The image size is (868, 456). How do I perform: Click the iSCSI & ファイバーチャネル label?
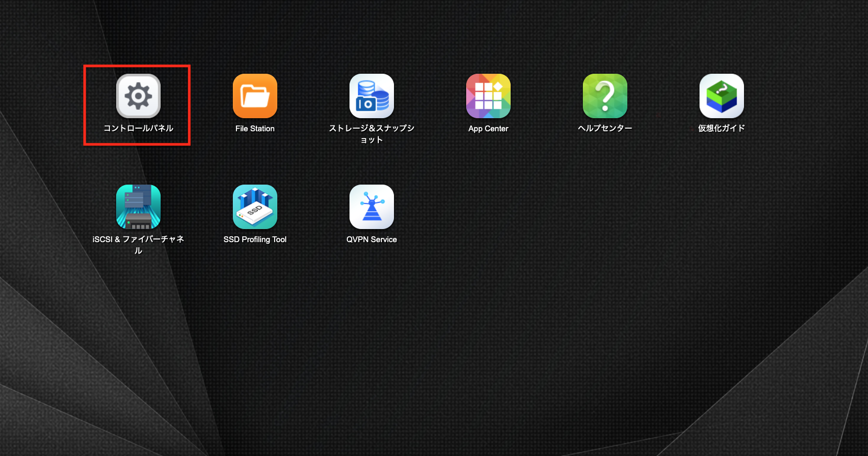tap(138, 245)
